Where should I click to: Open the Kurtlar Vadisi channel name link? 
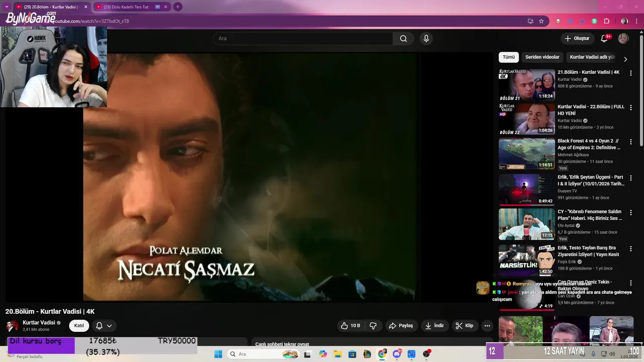pyautogui.click(x=39, y=323)
